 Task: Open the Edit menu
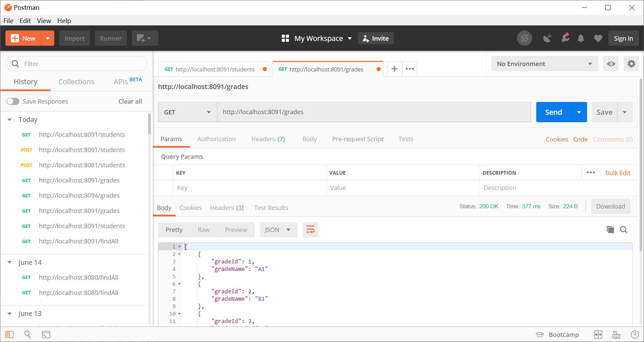pyautogui.click(x=25, y=21)
